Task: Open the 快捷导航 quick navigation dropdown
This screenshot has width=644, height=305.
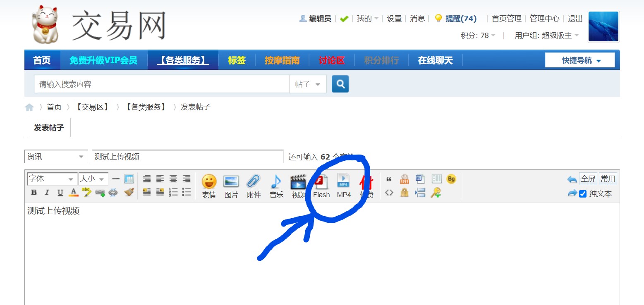Action: pos(580,60)
